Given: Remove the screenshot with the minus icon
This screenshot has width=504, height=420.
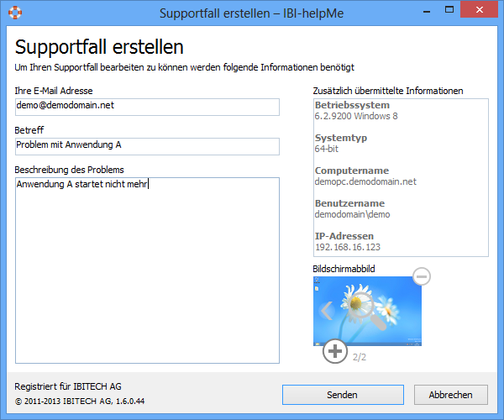Looking at the screenshot, I should click(x=422, y=276).
